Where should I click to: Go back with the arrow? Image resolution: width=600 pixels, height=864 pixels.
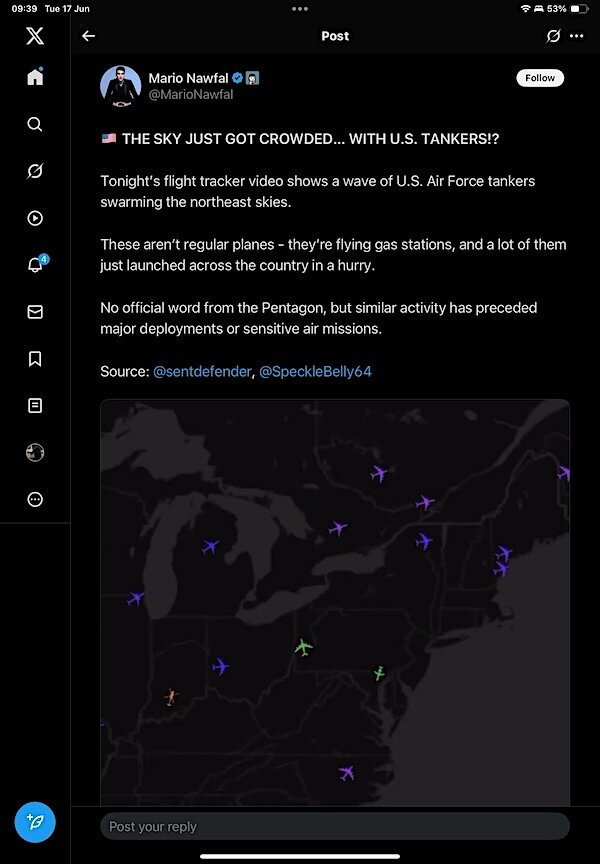[x=88, y=36]
